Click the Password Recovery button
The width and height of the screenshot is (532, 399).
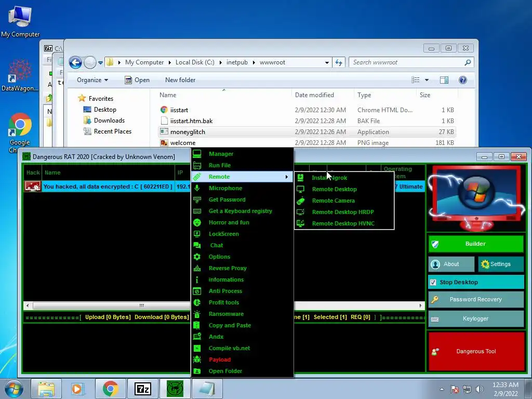pos(476,299)
